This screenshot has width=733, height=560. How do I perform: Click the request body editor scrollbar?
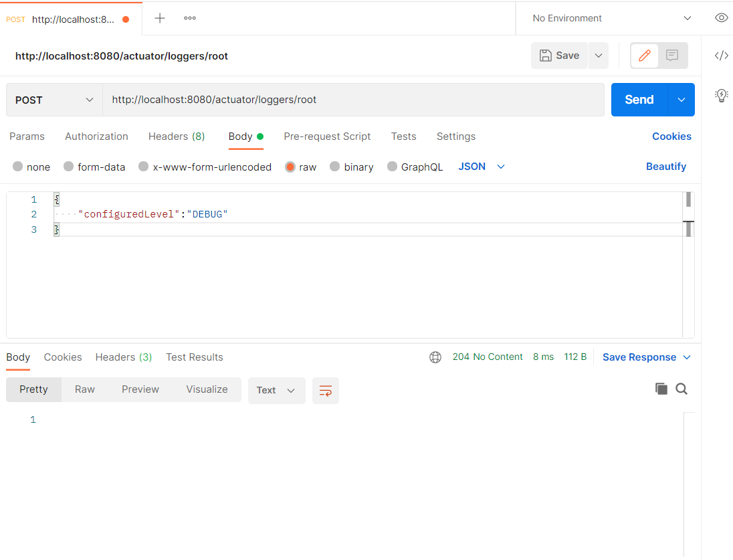pos(688,264)
